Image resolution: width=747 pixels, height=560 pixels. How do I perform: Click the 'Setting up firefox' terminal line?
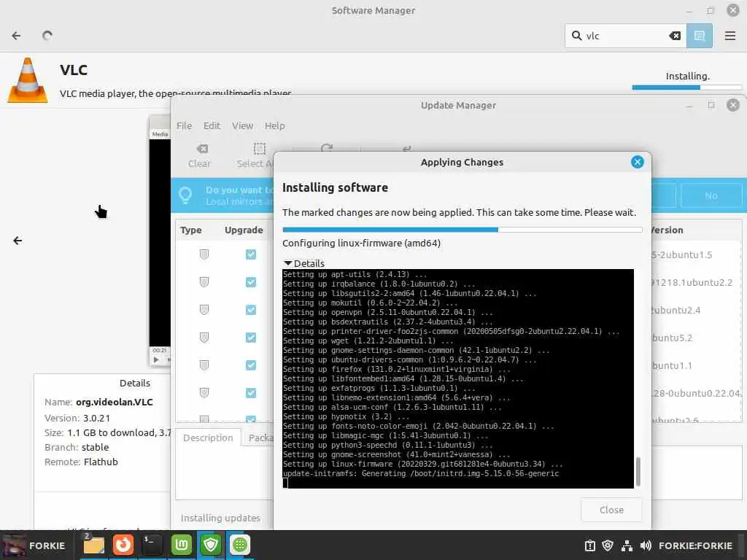pyautogui.click(x=396, y=369)
